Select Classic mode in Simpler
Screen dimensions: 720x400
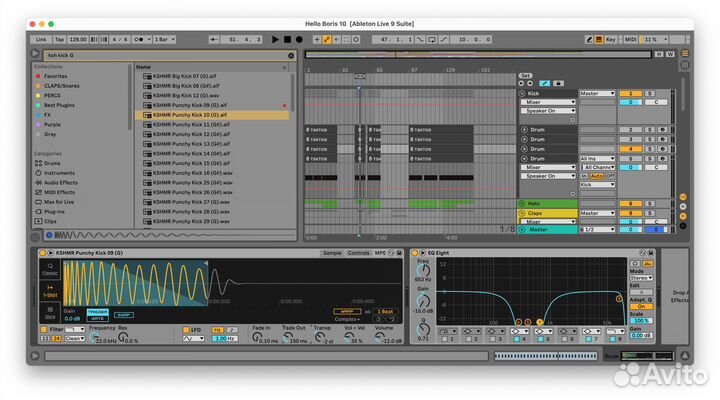pos(50,270)
